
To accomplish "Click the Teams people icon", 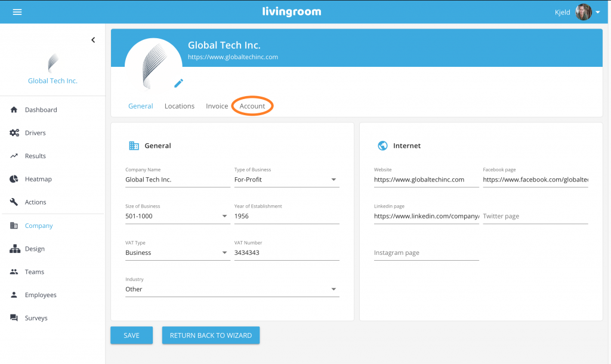I will pyautogui.click(x=14, y=272).
